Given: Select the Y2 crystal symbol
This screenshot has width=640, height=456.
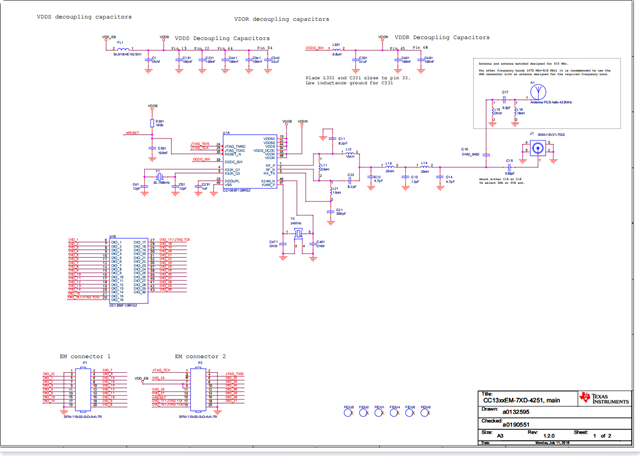Looking at the screenshot, I should (299, 233).
